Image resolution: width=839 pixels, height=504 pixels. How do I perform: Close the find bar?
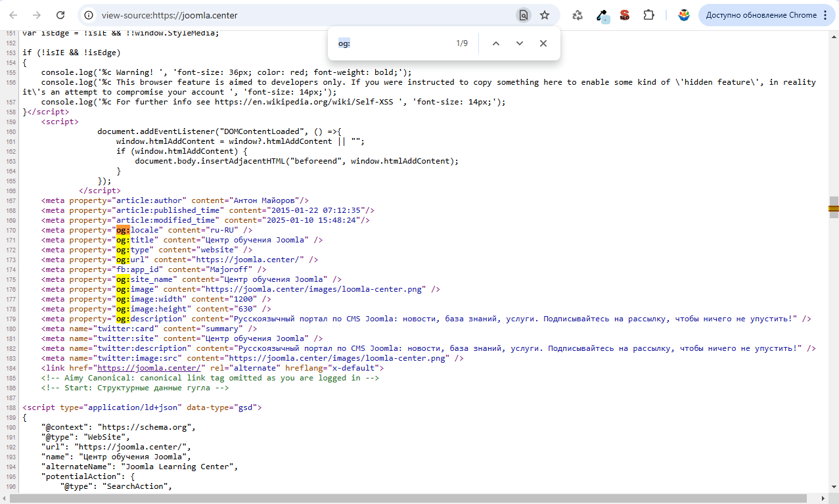click(x=543, y=43)
